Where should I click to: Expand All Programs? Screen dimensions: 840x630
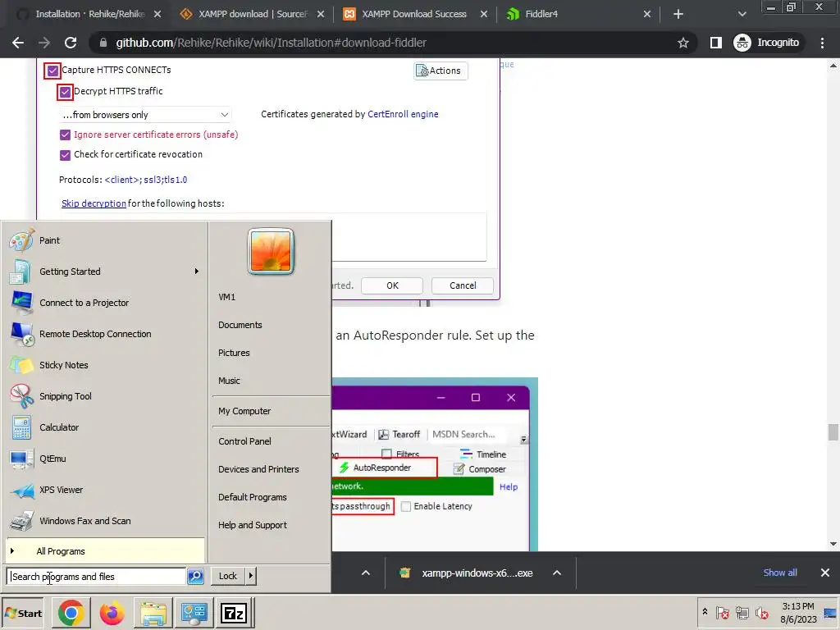click(x=106, y=551)
